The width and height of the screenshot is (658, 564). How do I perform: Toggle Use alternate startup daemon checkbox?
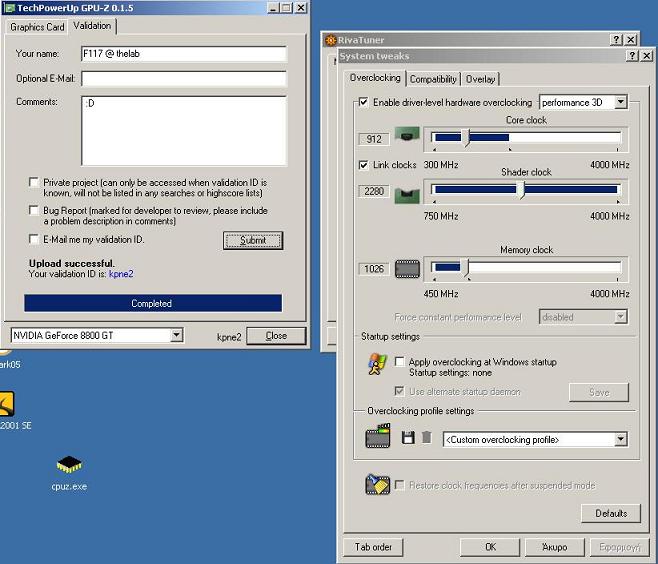pos(400,391)
